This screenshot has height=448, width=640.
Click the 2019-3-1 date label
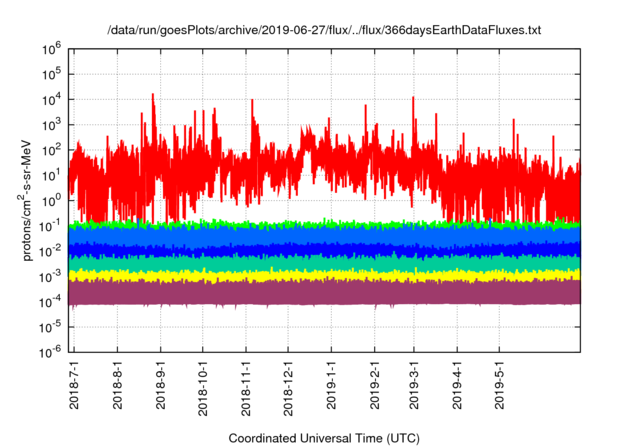pos(414,385)
